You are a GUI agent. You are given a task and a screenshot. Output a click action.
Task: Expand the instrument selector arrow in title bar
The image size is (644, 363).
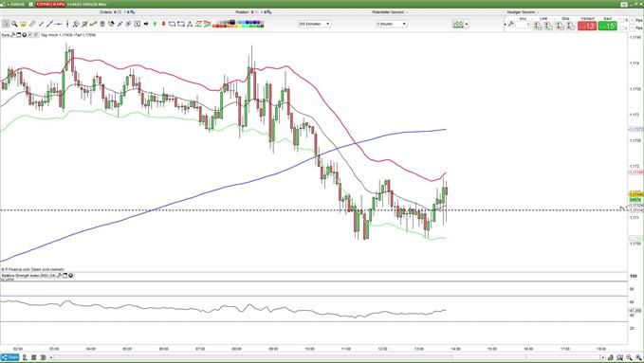tap(8, 4)
